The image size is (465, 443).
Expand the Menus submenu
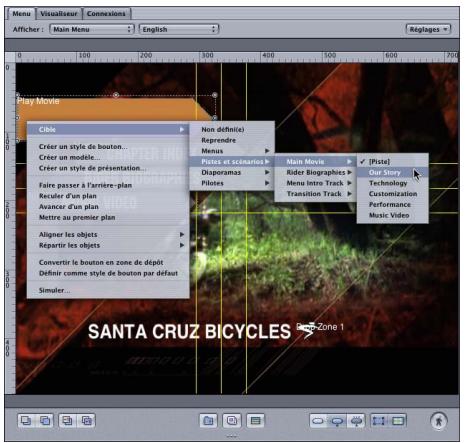(x=232, y=151)
